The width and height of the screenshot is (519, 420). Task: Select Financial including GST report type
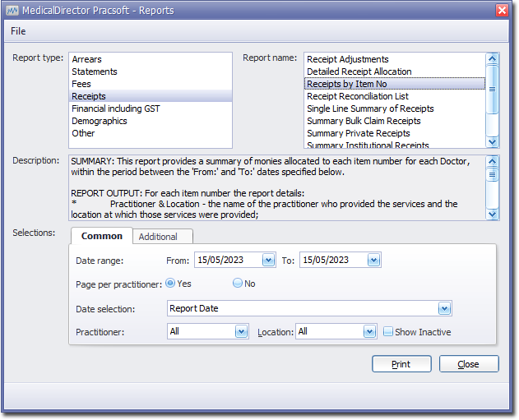pyautogui.click(x=115, y=108)
